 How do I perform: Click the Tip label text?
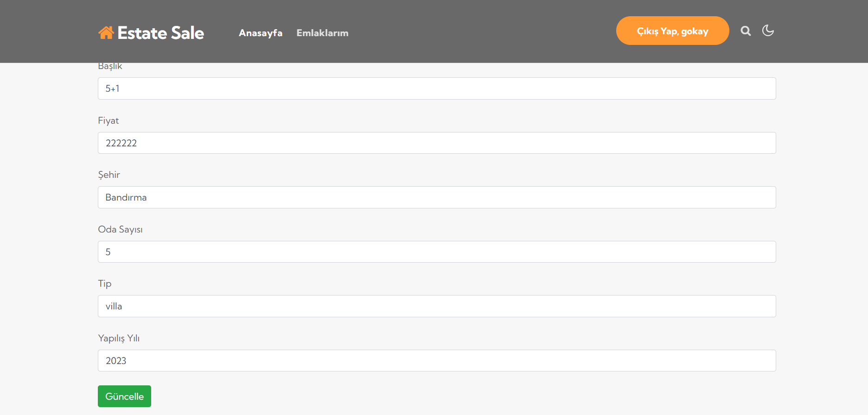pyautogui.click(x=104, y=284)
